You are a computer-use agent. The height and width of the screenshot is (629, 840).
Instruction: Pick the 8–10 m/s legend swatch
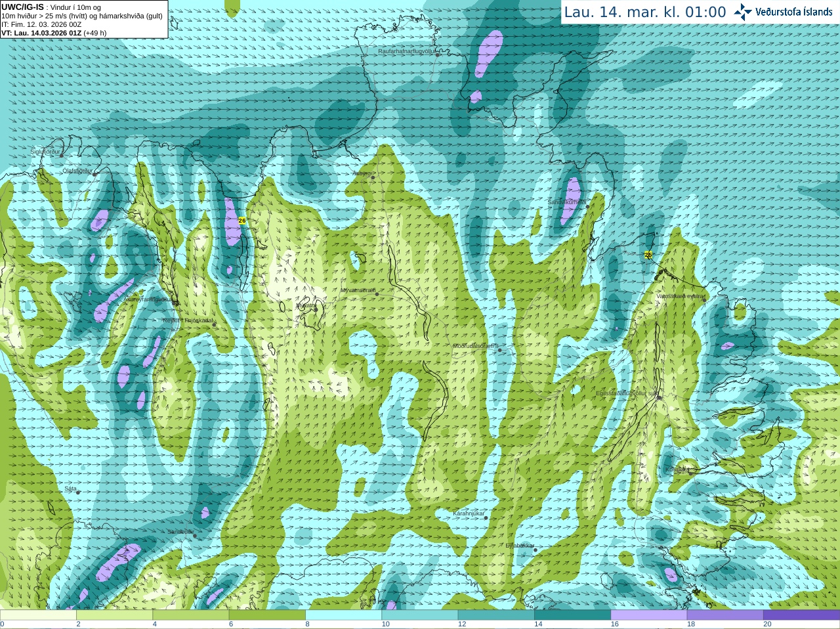click(343, 615)
